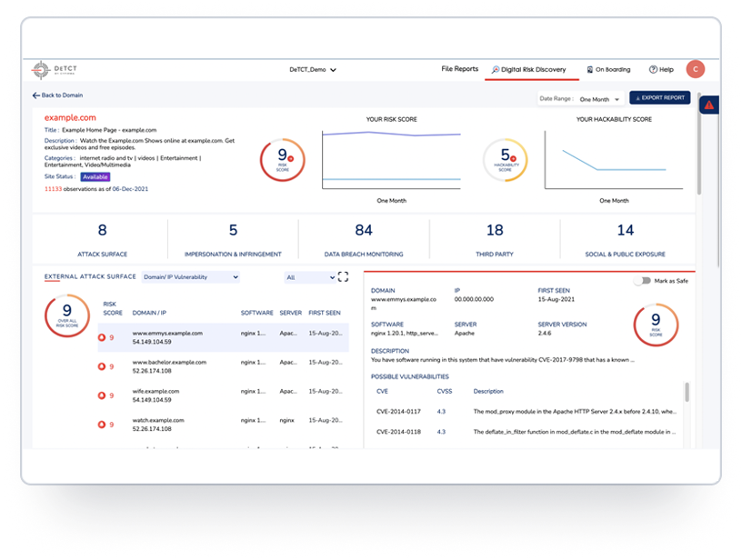
Task: Click risk icon for watch.example.com row
Action: (x=101, y=425)
